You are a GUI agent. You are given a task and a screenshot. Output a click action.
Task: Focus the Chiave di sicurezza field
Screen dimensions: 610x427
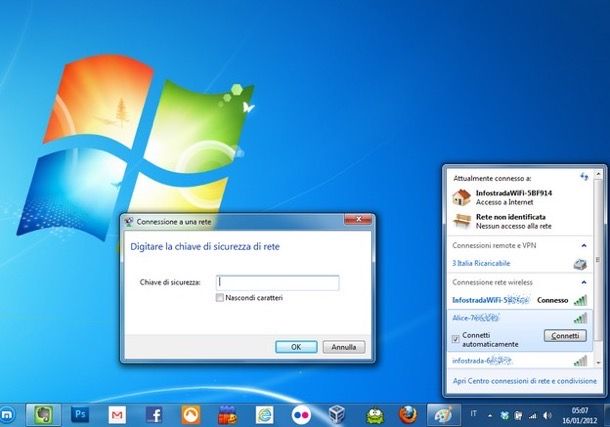click(x=277, y=283)
